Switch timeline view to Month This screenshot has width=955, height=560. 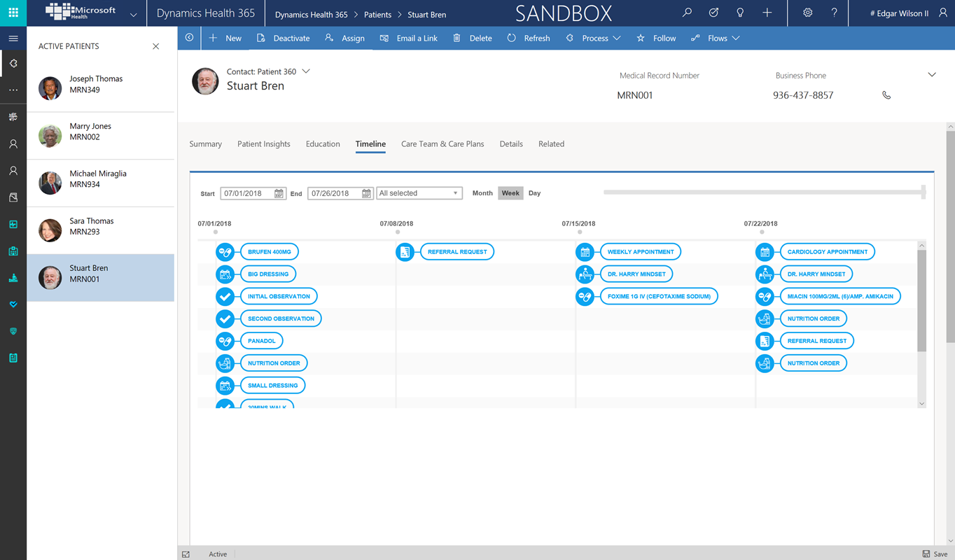coord(482,193)
